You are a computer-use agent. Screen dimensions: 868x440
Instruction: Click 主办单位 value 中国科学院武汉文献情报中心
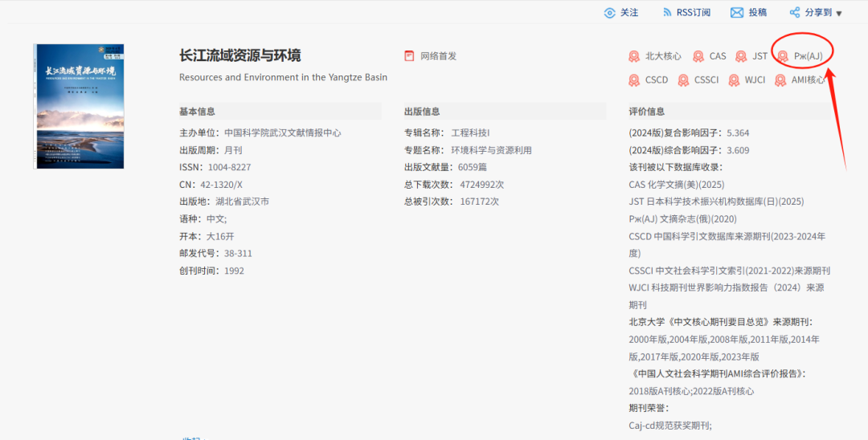click(x=282, y=132)
